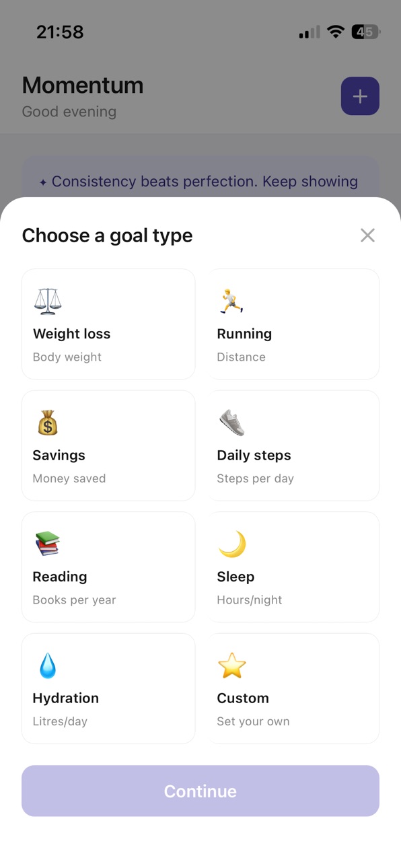The height and width of the screenshot is (868, 401).
Task: Pick the Hydration litres/day card
Action: point(108,688)
